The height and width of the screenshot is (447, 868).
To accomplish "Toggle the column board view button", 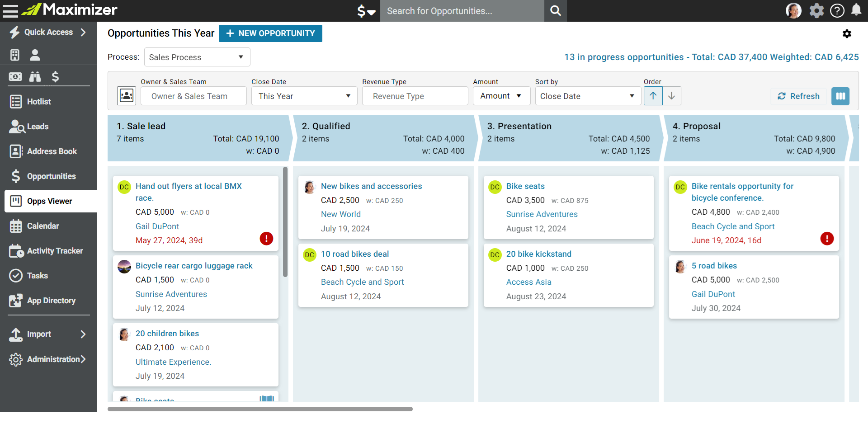I will coord(840,96).
